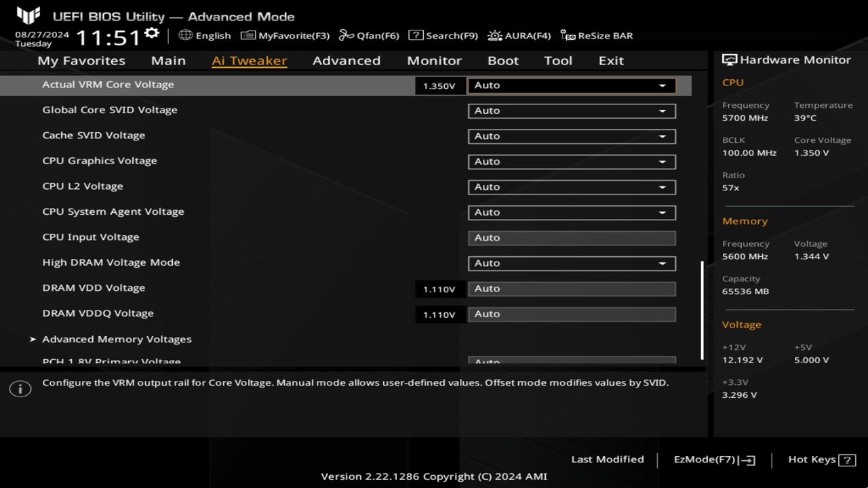
Task: Click the Hot Keys question mark icon
Action: click(847, 460)
